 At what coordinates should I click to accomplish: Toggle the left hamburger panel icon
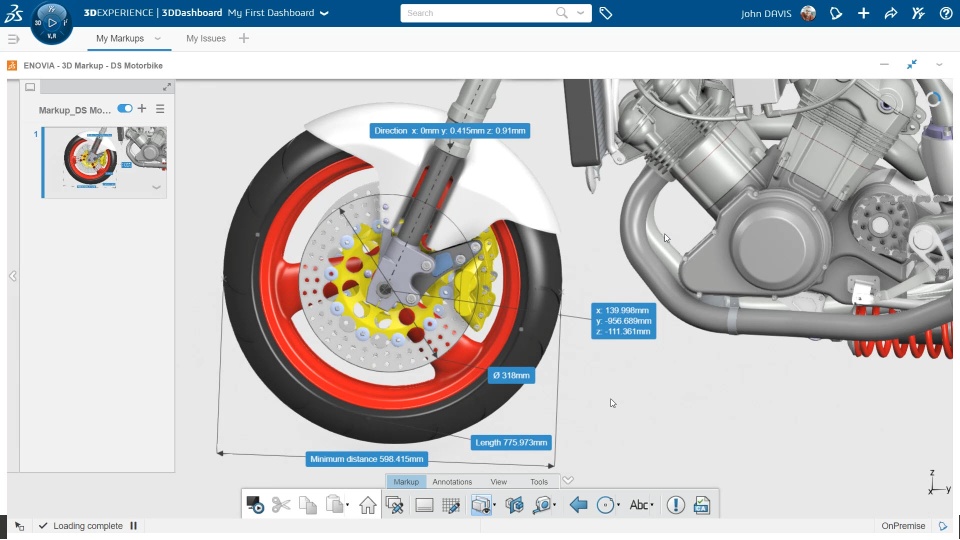coord(13,39)
